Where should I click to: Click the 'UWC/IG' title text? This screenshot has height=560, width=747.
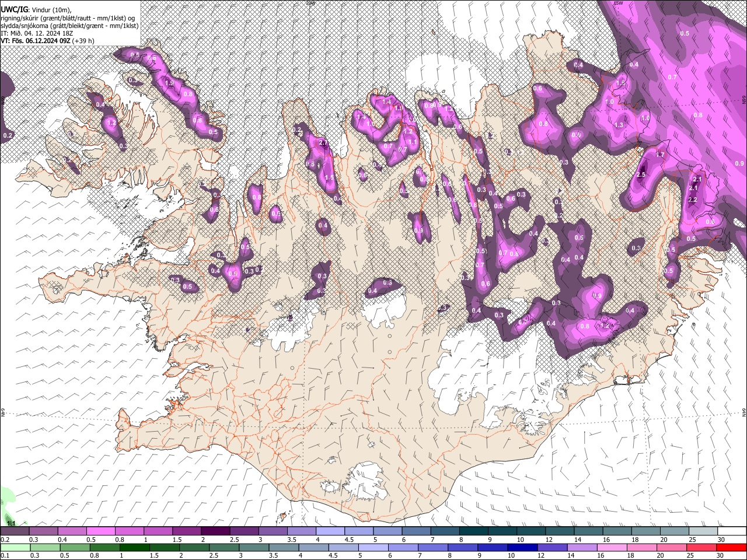click(x=14, y=10)
